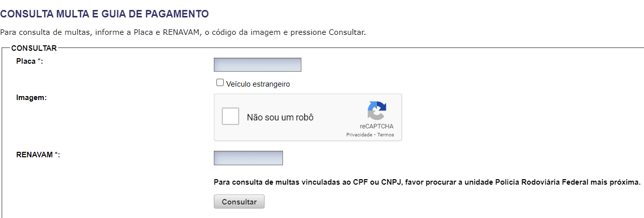
Task: Focus the Placa input field
Action: click(x=258, y=65)
